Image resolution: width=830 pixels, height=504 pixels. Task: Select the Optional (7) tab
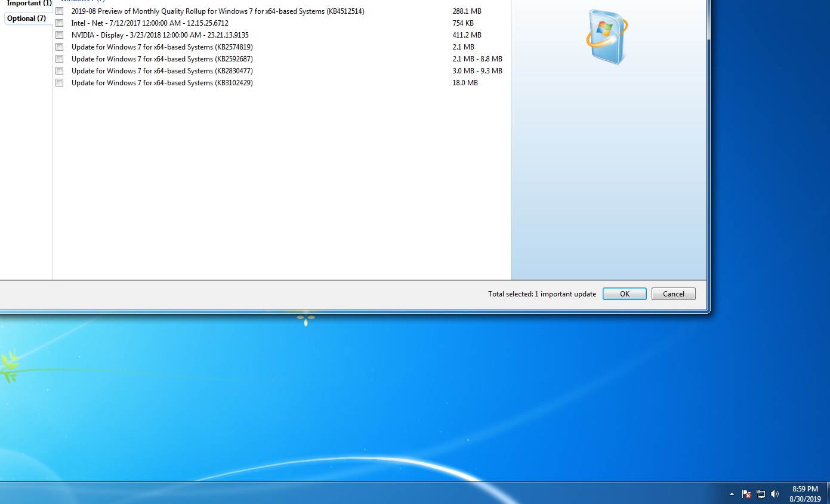pos(27,18)
